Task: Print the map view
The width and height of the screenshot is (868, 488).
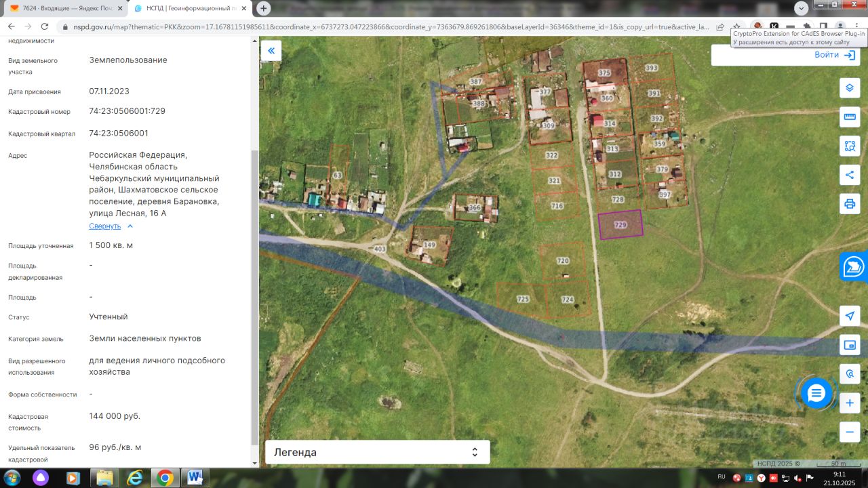Action: [850, 203]
